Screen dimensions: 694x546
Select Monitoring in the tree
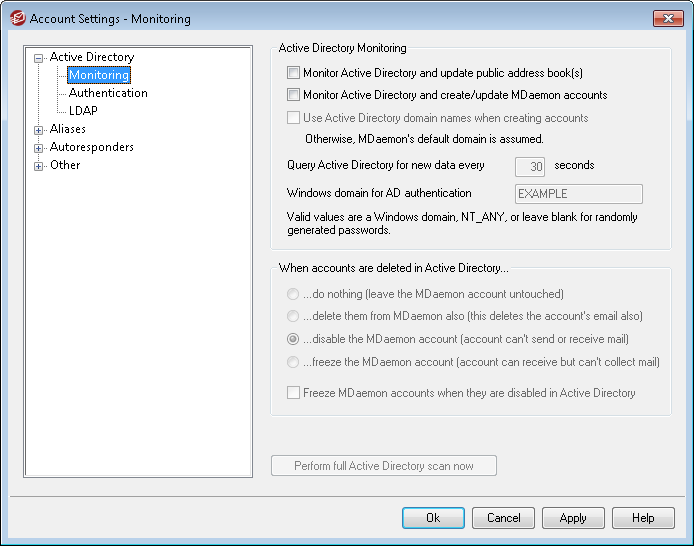click(98, 75)
